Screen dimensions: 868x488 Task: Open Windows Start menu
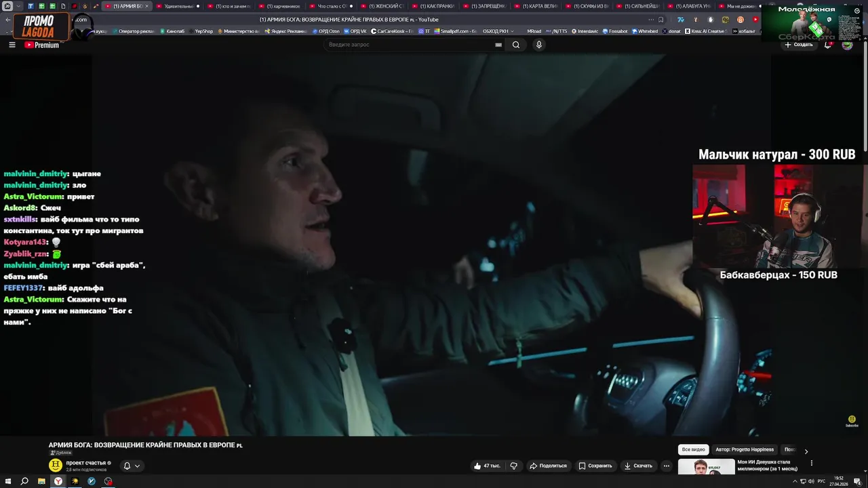(x=7, y=481)
